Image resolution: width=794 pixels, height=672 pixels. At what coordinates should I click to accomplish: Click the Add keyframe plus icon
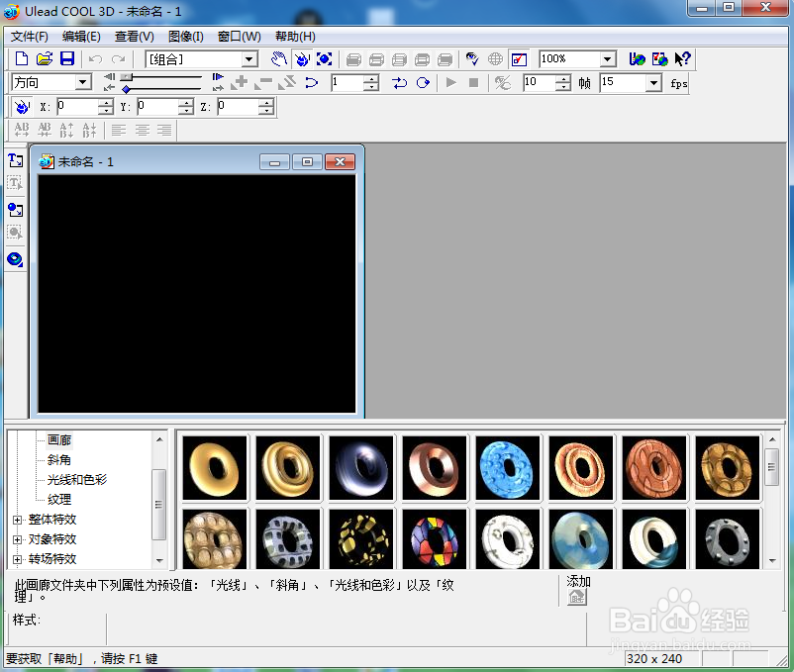tap(240, 82)
